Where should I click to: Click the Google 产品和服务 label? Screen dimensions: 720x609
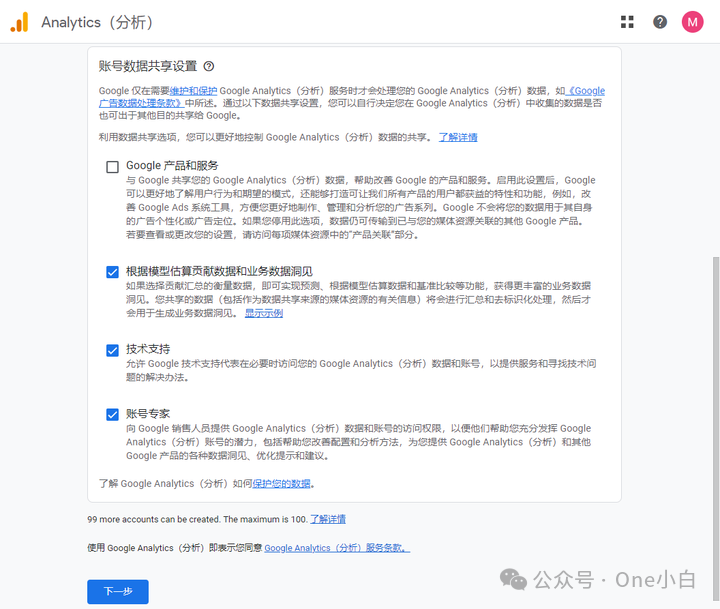(172, 166)
